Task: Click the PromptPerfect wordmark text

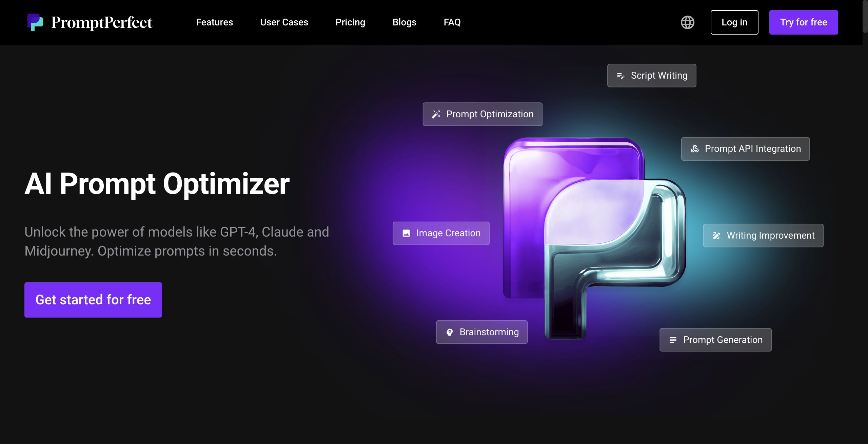Action: coord(102,22)
